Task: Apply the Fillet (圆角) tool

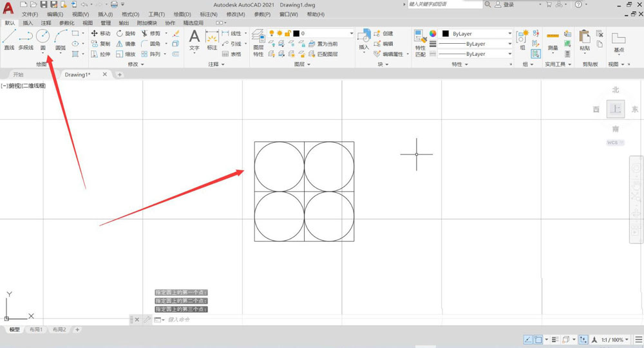Action: click(151, 44)
